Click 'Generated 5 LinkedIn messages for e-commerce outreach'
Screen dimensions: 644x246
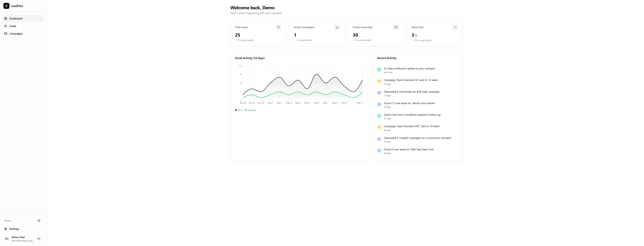point(417,138)
